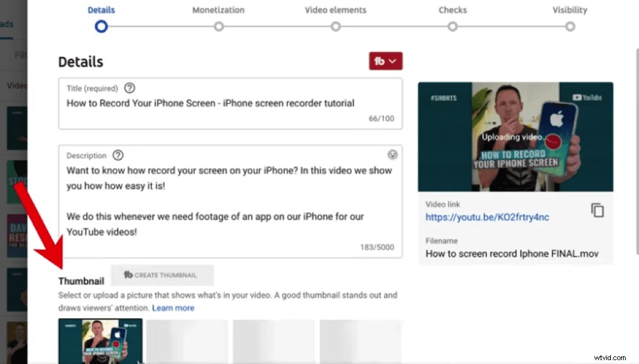The width and height of the screenshot is (639, 364).
Task: Copy the video link with copy icon
Action: (597, 210)
